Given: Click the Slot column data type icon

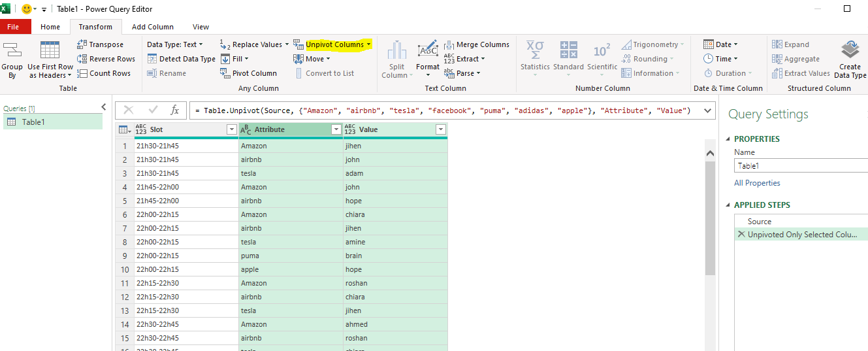Looking at the screenshot, I should [141, 129].
